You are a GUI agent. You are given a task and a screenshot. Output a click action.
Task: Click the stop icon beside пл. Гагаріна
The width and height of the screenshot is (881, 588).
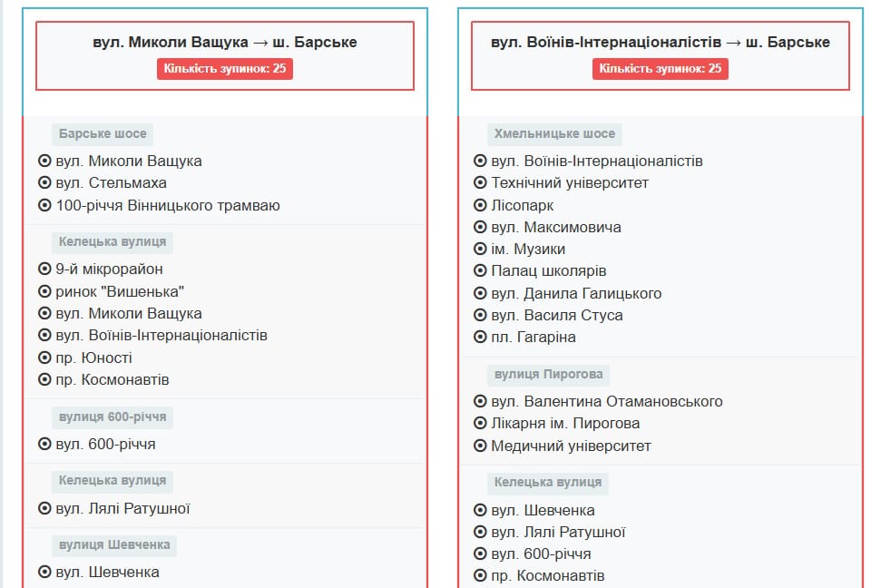pos(481,338)
